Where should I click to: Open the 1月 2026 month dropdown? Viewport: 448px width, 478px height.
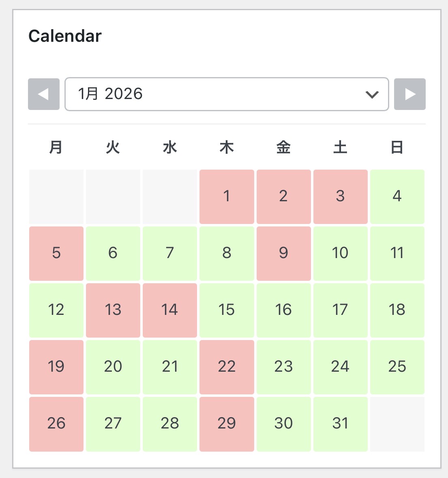[227, 94]
